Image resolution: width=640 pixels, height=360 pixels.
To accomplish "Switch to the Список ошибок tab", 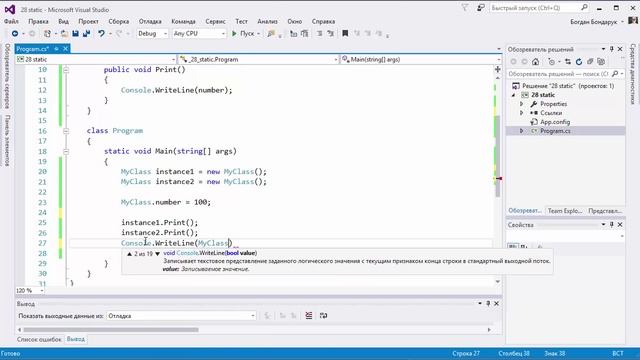I will point(39,339).
